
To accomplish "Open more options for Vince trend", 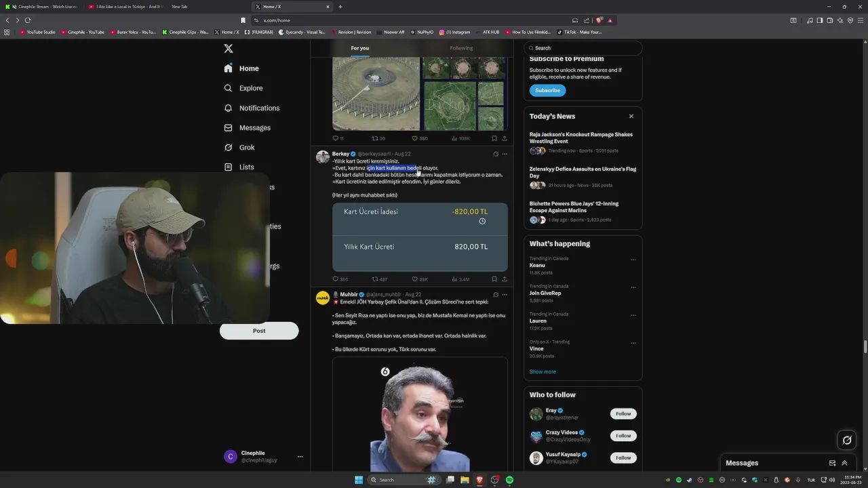I will click(633, 342).
